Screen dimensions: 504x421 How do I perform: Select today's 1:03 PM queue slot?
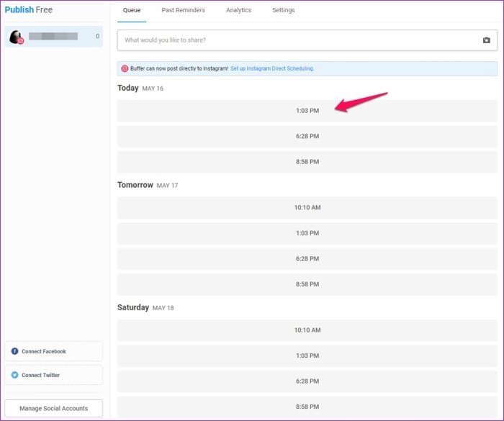(x=307, y=111)
